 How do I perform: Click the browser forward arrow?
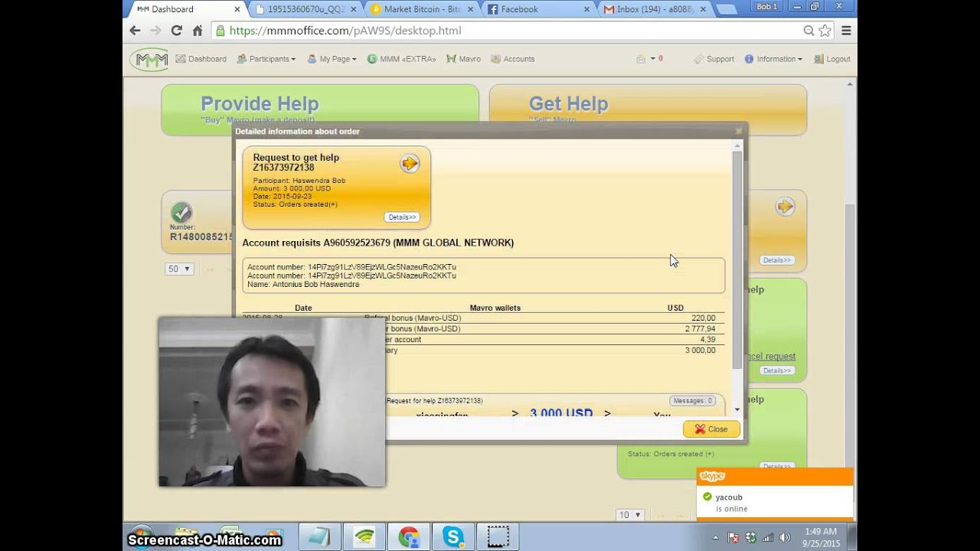(x=155, y=31)
